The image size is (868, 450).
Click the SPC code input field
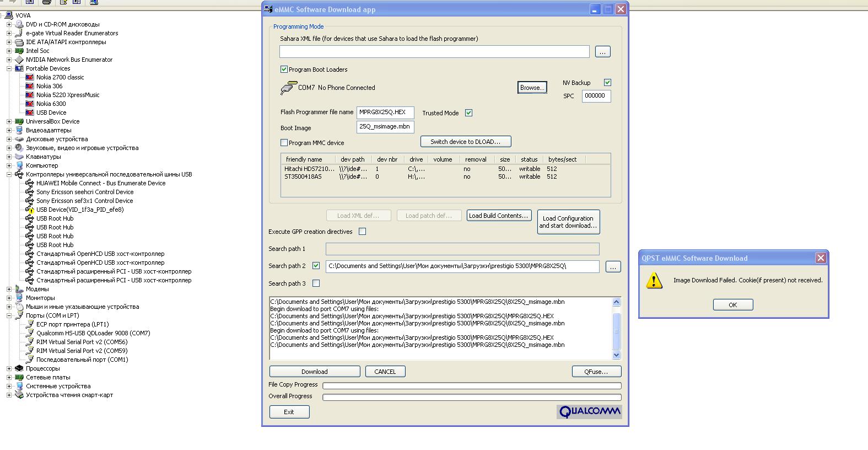(596, 96)
